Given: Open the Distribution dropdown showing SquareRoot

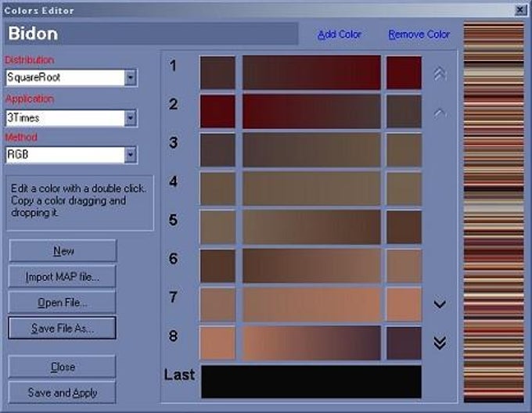Looking at the screenshot, I should coord(72,77).
